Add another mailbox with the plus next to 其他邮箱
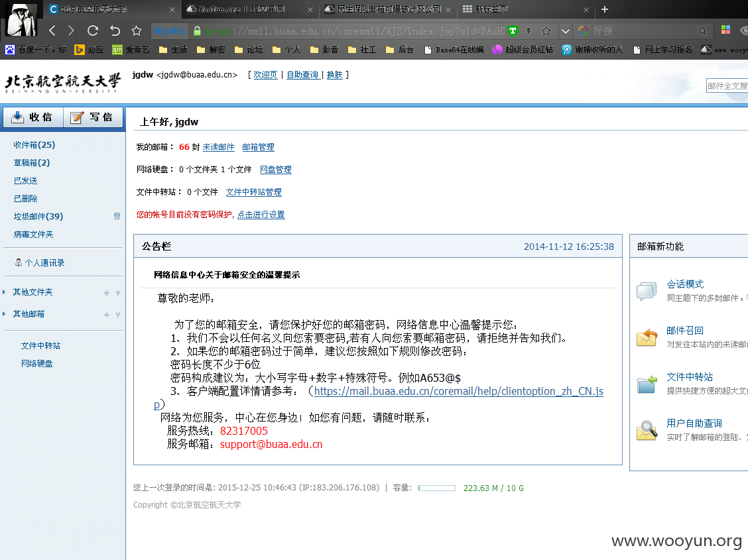This screenshot has height=560, width=748. click(x=107, y=315)
